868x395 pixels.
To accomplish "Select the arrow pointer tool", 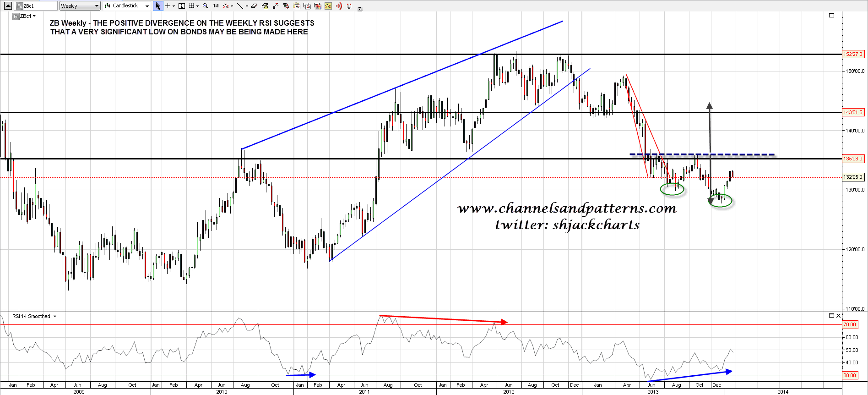I will coord(158,6).
